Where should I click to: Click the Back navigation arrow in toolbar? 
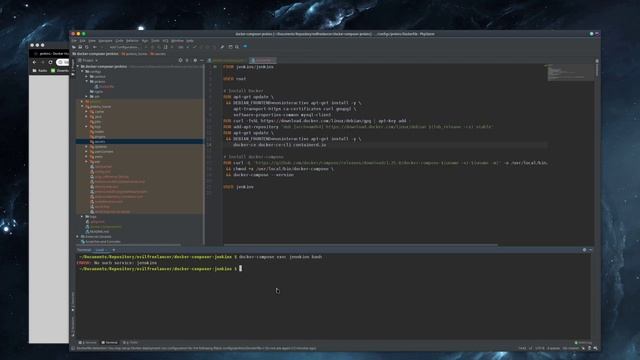click(95, 47)
